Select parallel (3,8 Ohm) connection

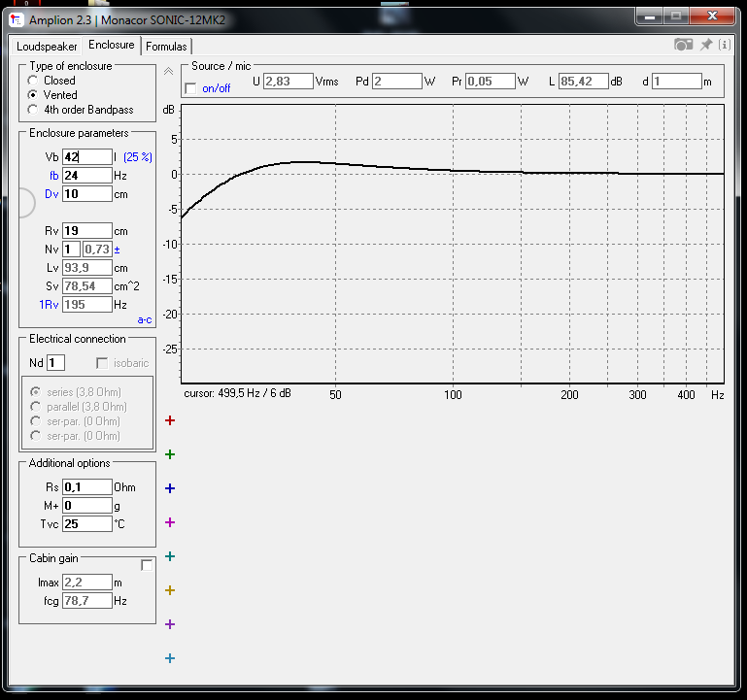point(35,407)
